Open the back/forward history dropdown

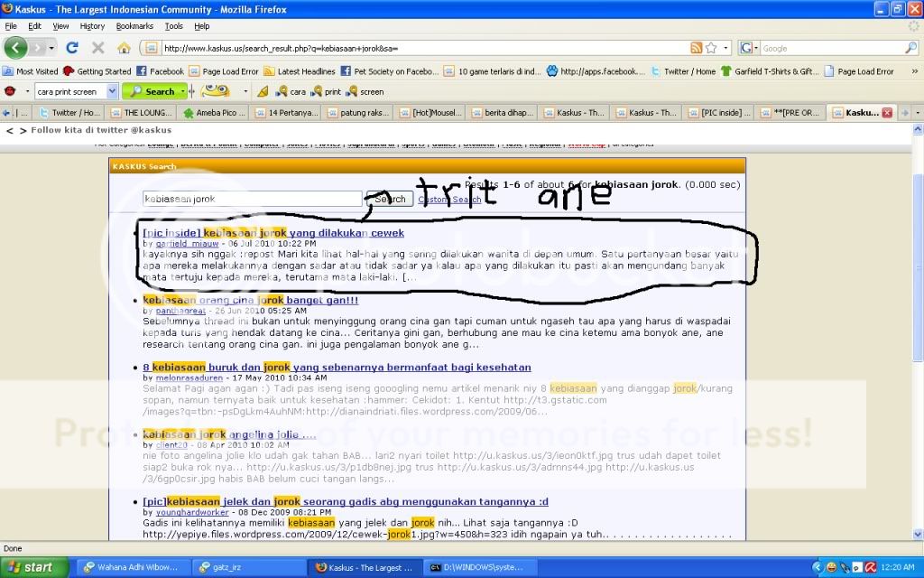[x=51, y=48]
